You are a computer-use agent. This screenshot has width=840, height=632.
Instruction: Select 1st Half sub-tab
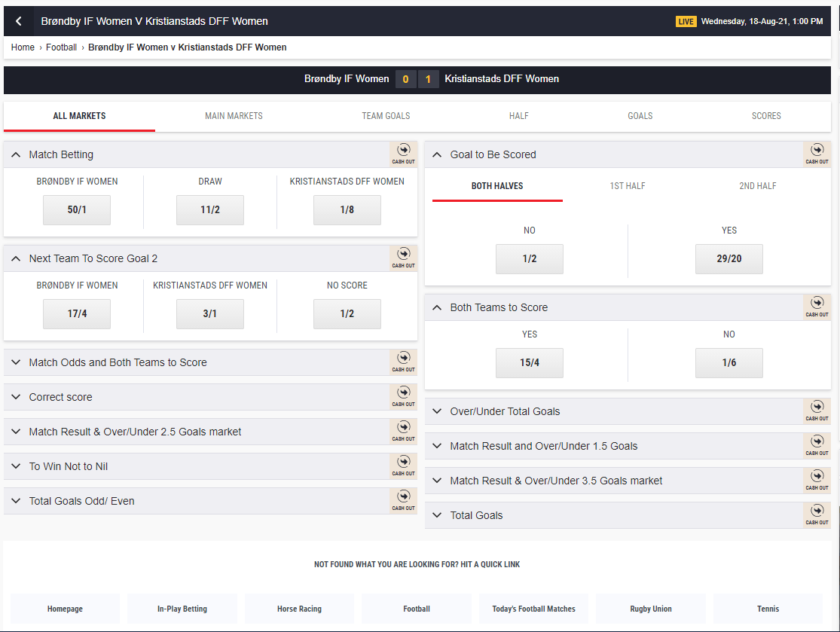coord(628,186)
